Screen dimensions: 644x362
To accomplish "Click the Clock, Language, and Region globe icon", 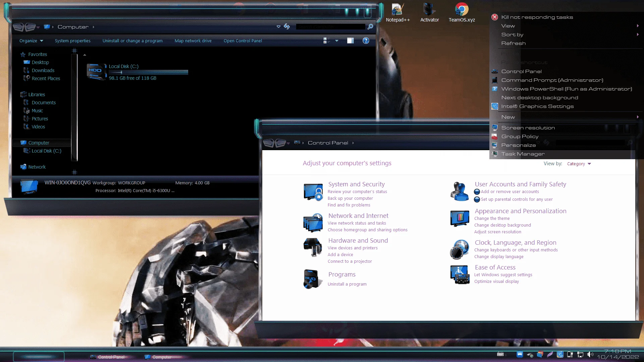I will coord(460,250).
